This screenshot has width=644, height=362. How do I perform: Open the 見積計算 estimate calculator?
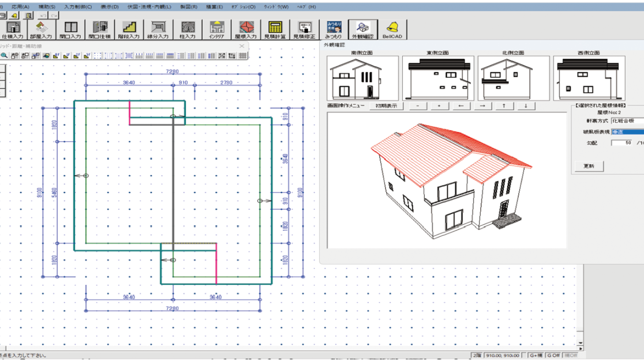pyautogui.click(x=275, y=29)
